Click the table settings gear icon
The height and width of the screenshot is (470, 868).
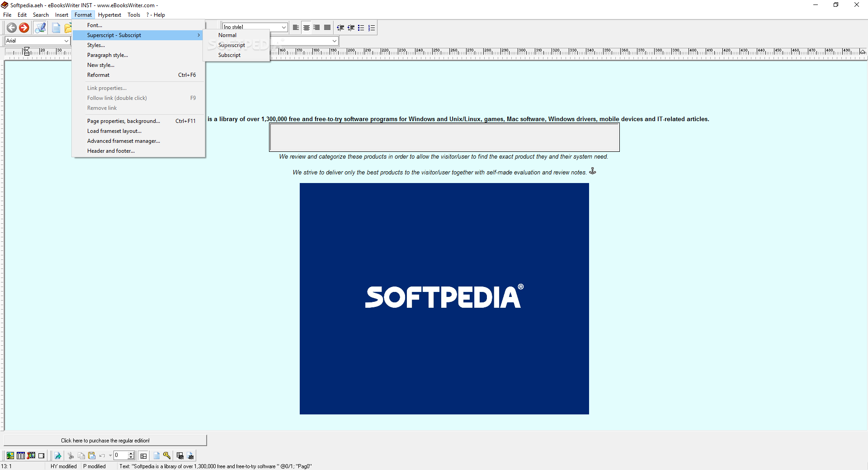tap(180, 456)
